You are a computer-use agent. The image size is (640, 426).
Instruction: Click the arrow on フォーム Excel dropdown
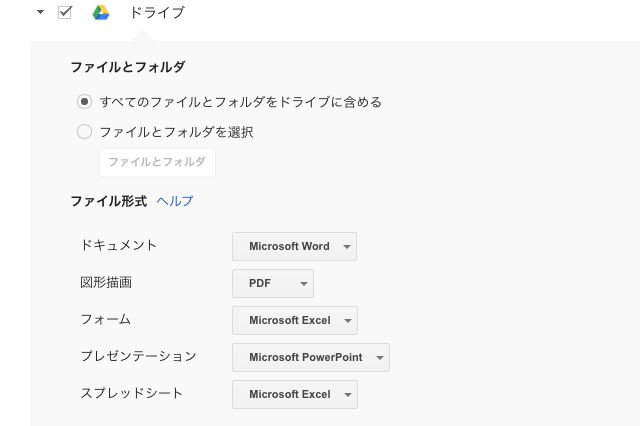(348, 321)
